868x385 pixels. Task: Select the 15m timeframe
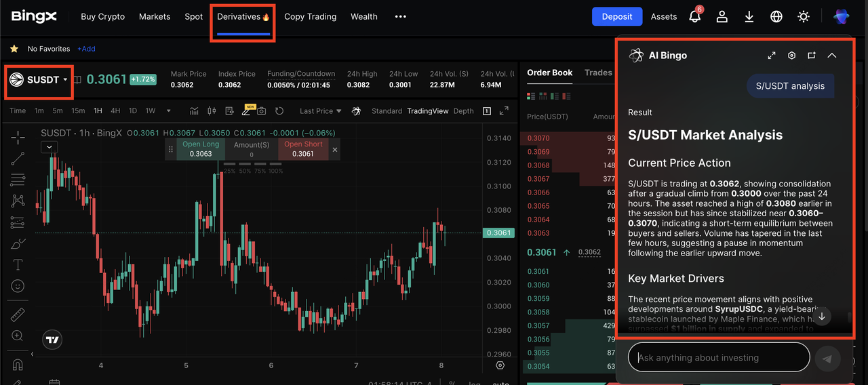click(78, 111)
